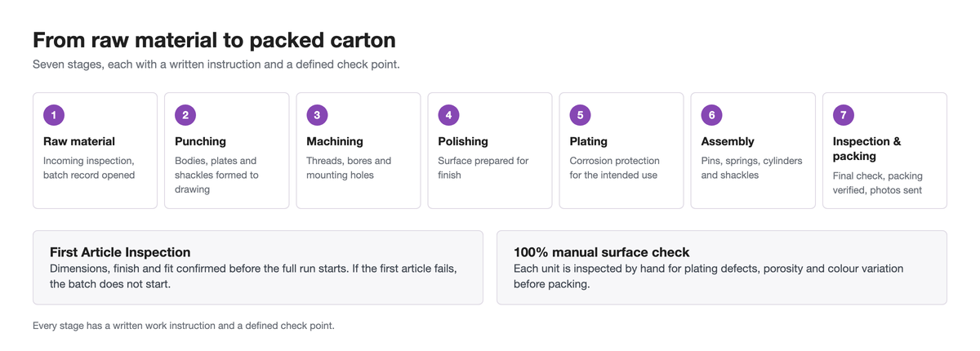The width and height of the screenshot is (980, 351).
Task: Select the Punching heading
Action: (200, 141)
